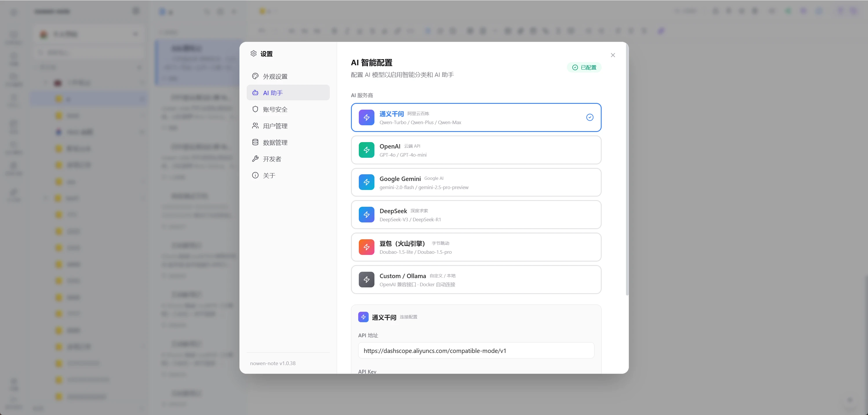Click gemini-2.0-flash / gemini-2.5-pro-preview text
868x415 pixels.
click(x=424, y=187)
